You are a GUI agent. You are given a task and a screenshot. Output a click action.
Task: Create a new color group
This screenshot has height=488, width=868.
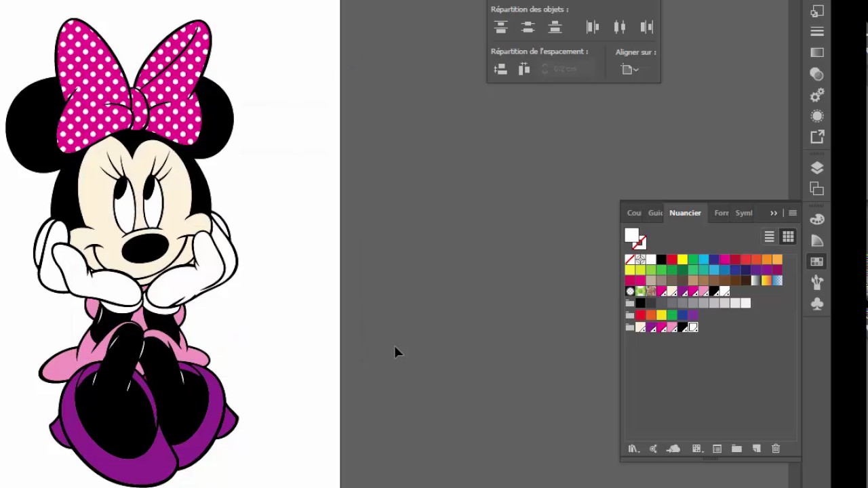tap(736, 449)
